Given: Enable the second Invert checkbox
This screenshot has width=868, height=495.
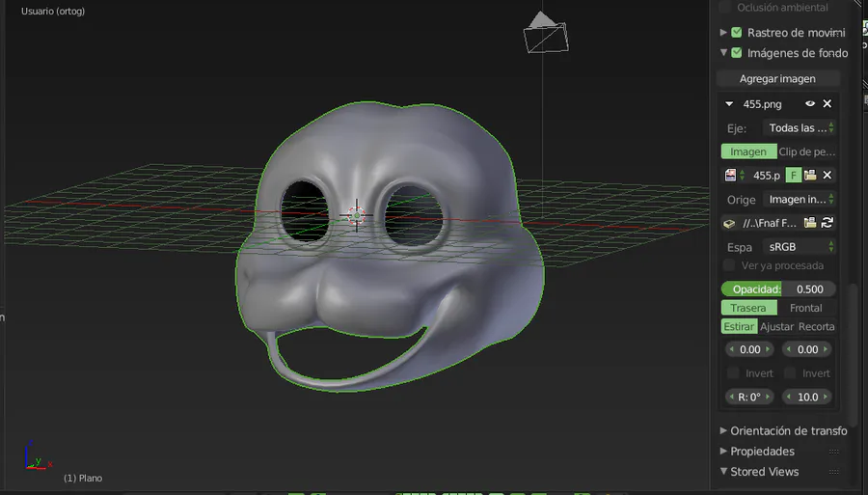Looking at the screenshot, I should pyautogui.click(x=790, y=373).
